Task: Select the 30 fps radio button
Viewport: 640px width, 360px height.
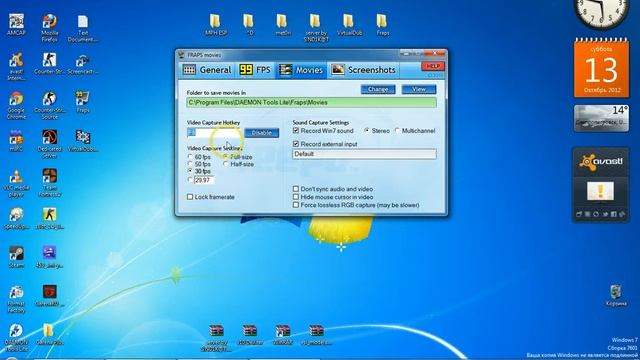Action: pos(190,171)
